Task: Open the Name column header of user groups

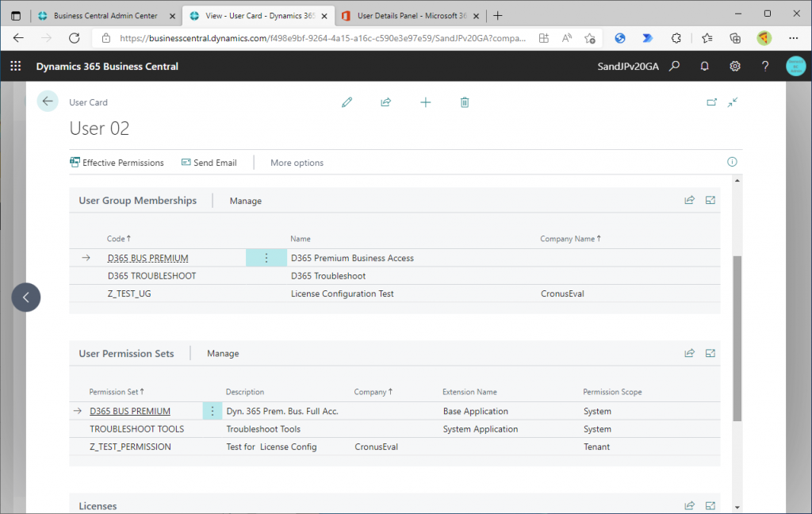Action: coord(301,238)
